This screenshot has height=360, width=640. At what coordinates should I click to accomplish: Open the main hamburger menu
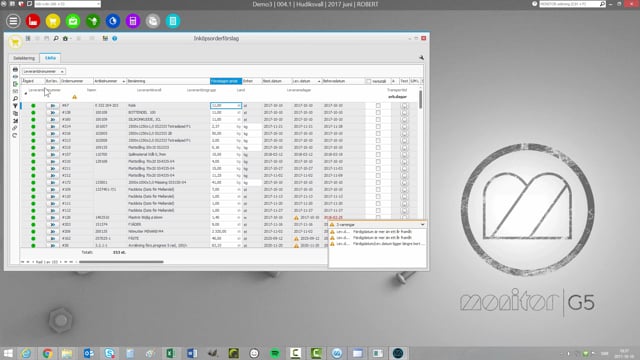(13, 21)
